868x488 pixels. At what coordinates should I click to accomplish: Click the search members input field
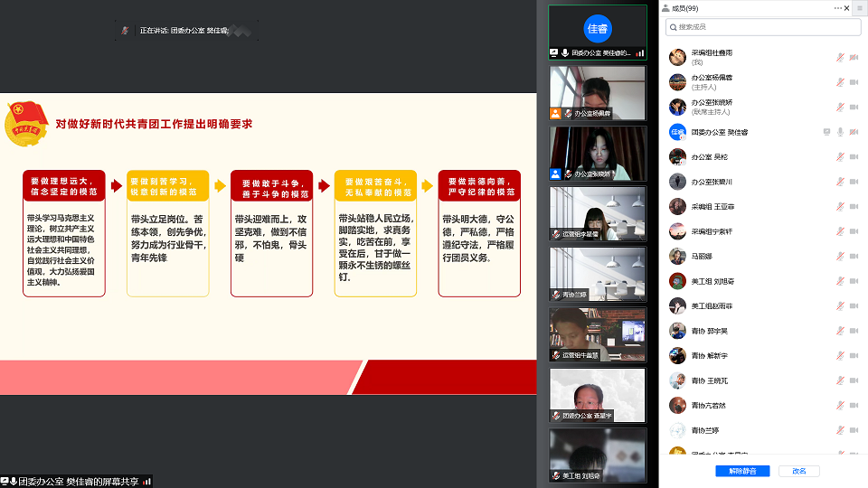[x=762, y=28]
